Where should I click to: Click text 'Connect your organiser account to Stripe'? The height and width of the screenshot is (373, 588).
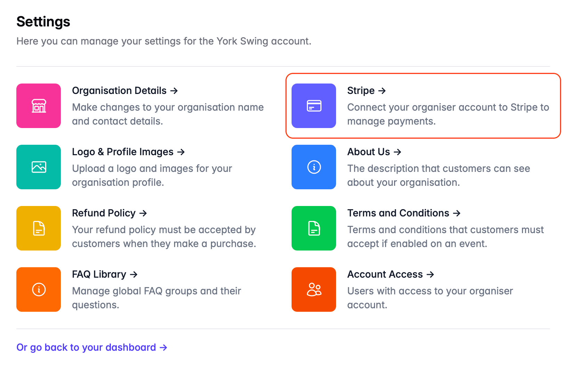pyautogui.click(x=441, y=107)
